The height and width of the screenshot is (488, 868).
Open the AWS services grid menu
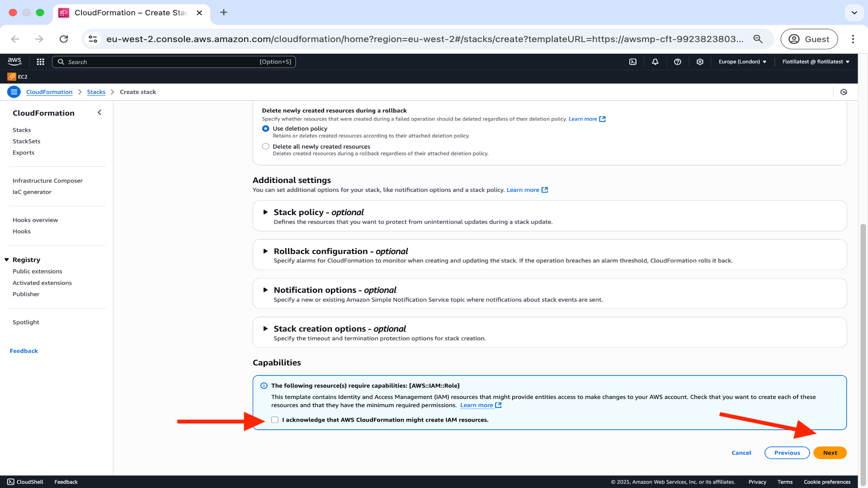pyautogui.click(x=40, y=62)
